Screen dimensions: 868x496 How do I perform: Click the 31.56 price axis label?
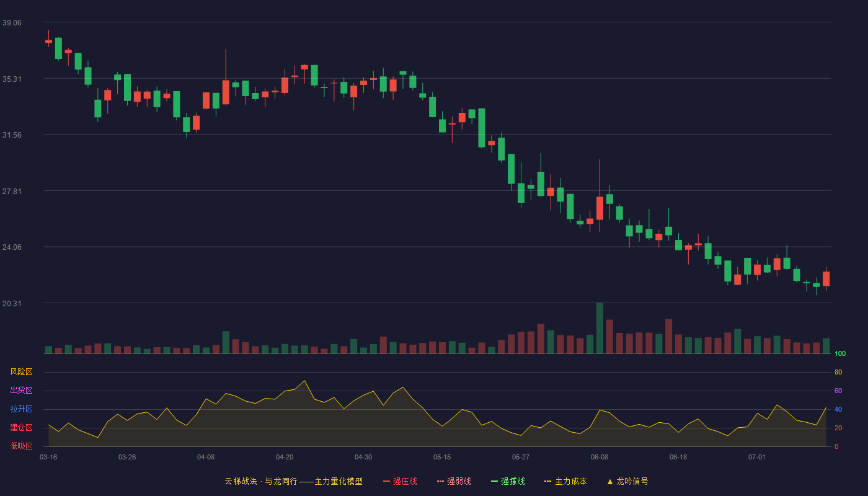[x=12, y=135]
